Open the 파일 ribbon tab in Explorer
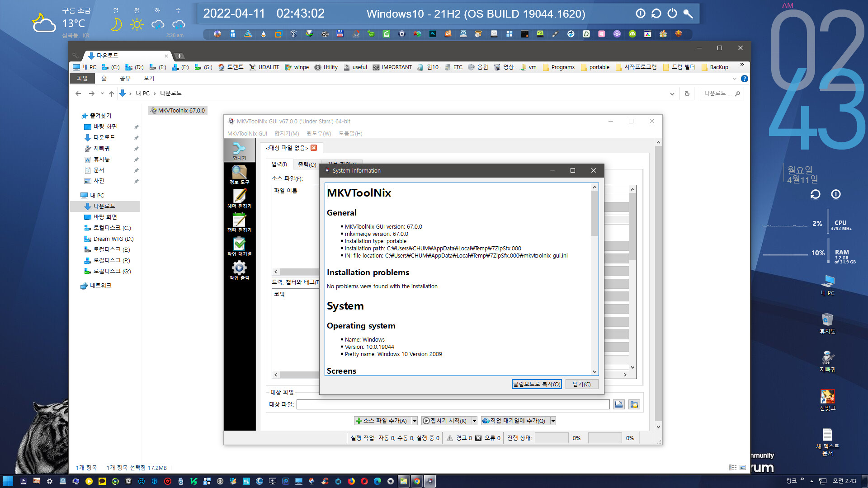Image resolution: width=868 pixels, height=488 pixels. pos(82,78)
